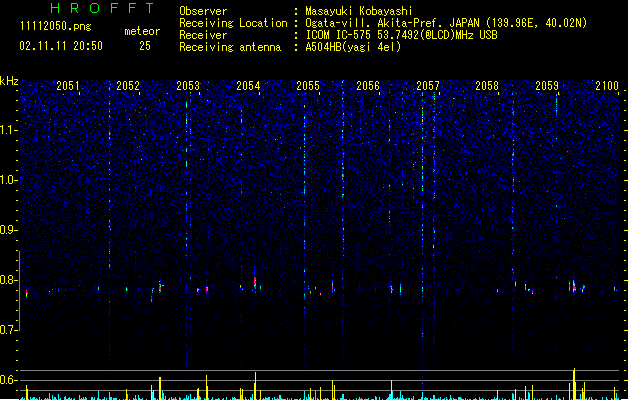This screenshot has width=629, height=400.
Task: Click the 2059 time marker
Action: pyautogui.click(x=547, y=86)
